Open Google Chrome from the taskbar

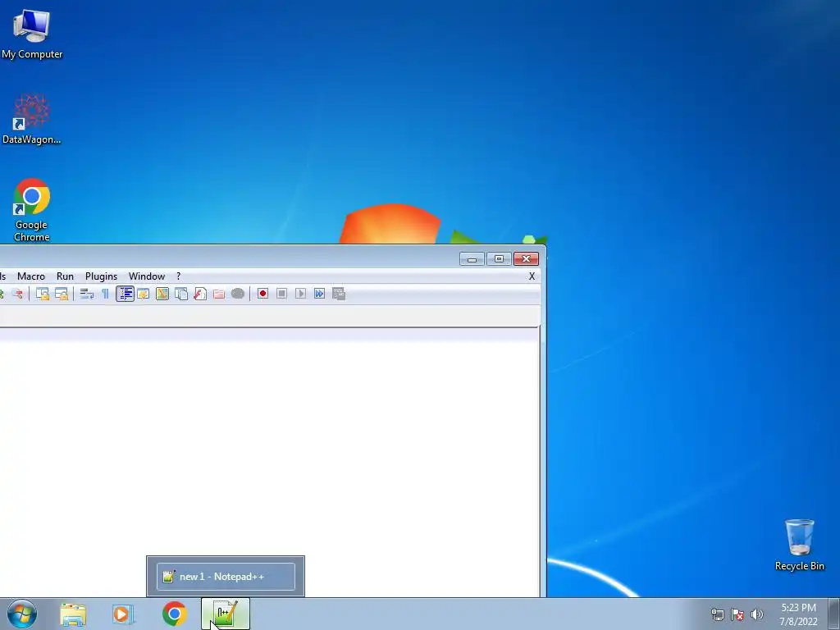(x=175, y=614)
